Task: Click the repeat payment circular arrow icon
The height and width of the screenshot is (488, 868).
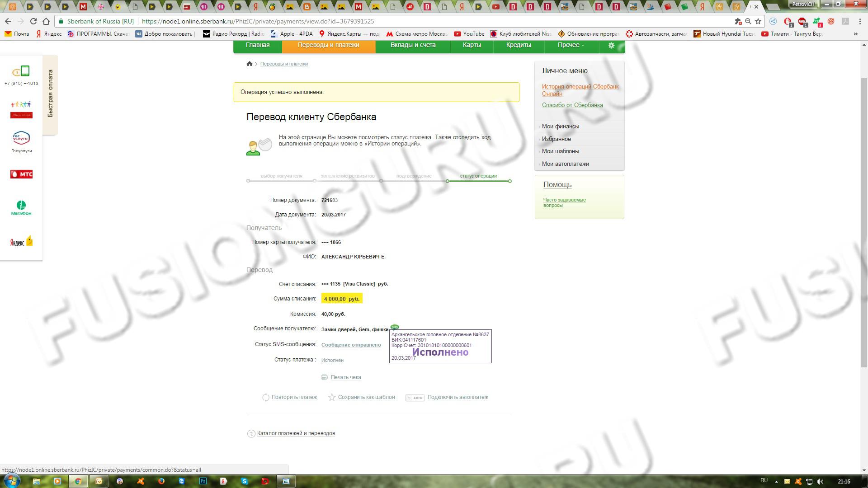Action: click(266, 398)
